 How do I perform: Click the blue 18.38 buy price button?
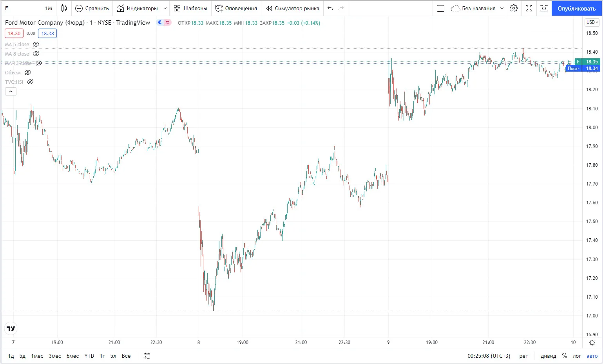click(x=47, y=33)
